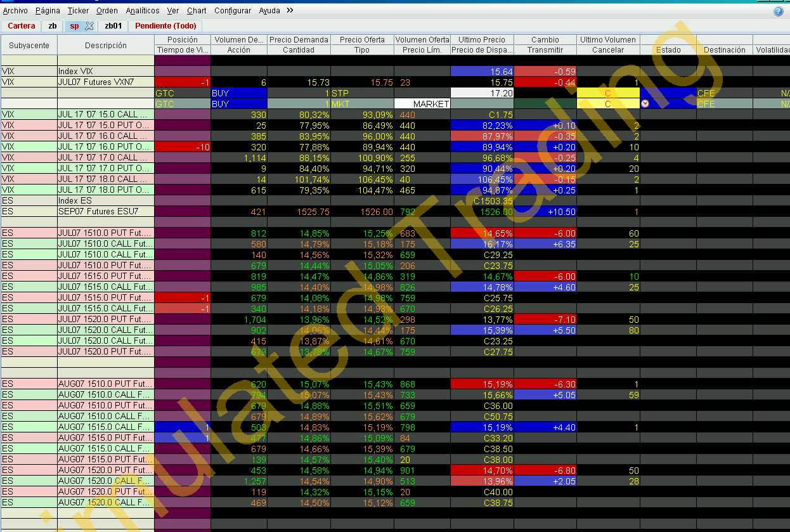Select the JUL 17 '07 15.0 CALL row
Image resolution: width=790 pixels, height=532 pixels.
106,115
